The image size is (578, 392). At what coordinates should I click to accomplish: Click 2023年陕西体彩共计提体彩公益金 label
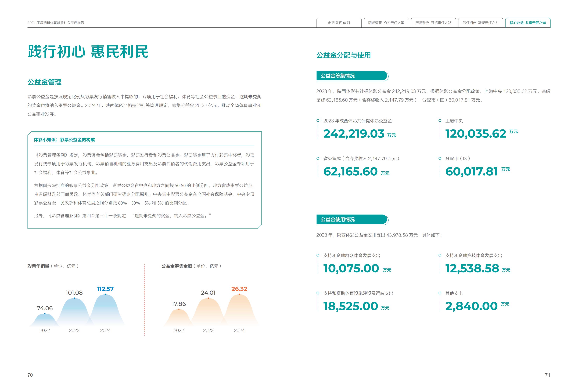click(357, 121)
